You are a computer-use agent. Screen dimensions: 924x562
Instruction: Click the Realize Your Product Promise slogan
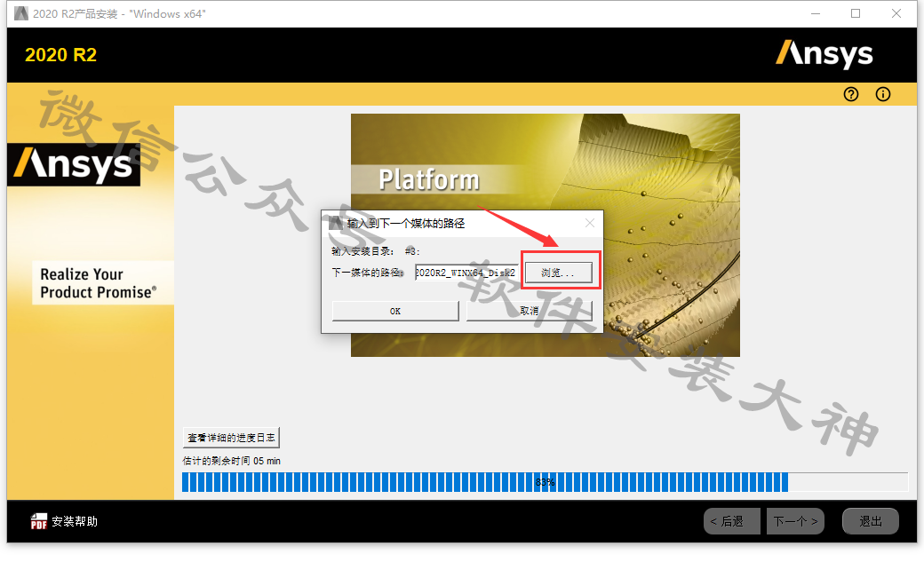pyautogui.click(x=98, y=283)
